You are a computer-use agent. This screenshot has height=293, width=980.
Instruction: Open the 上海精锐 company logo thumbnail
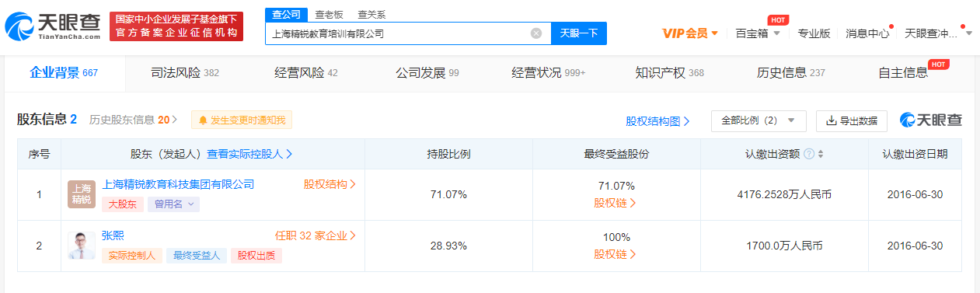pos(82,194)
